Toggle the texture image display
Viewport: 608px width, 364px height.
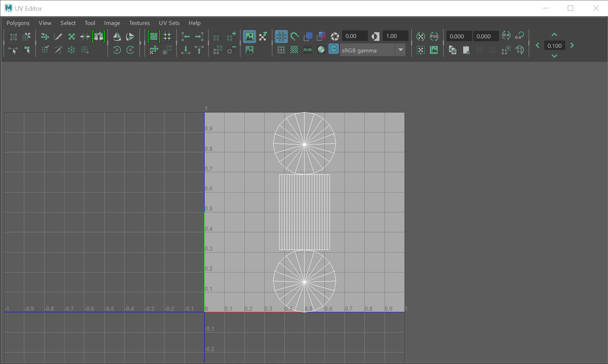click(250, 36)
